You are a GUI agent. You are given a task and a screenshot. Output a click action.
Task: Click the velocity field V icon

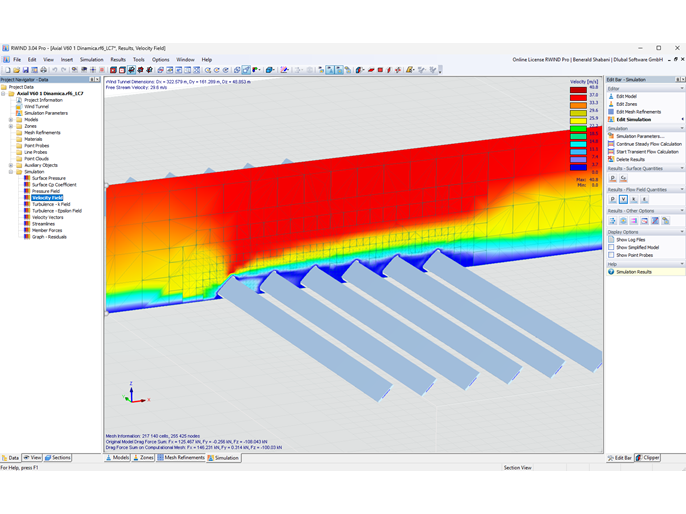click(623, 199)
